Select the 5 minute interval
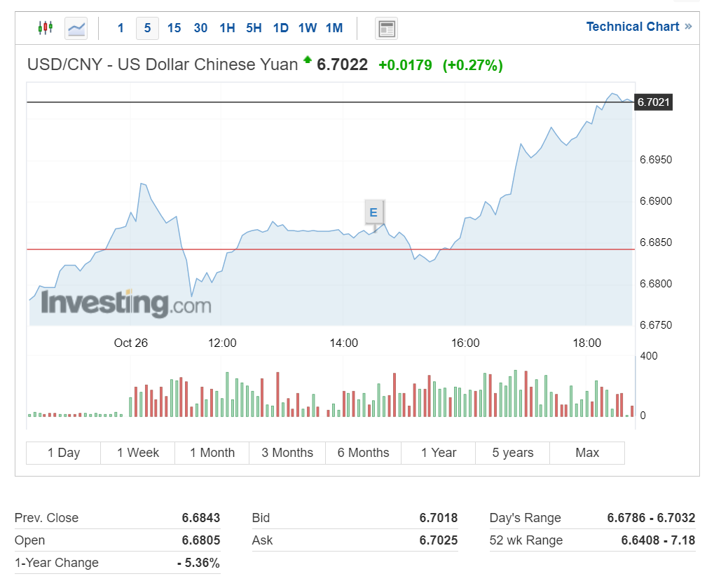The height and width of the screenshot is (588, 707). [147, 28]
